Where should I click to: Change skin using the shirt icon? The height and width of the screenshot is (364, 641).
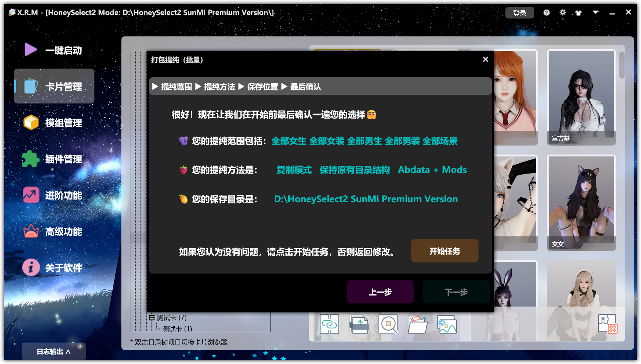click(x=578, y=13)
